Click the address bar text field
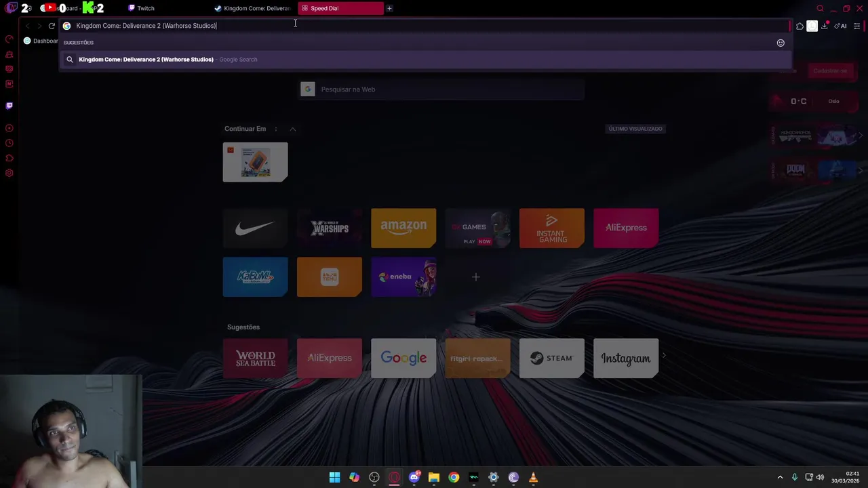The width and height of the screenshot is (868, 488). (x=425, y=26)
